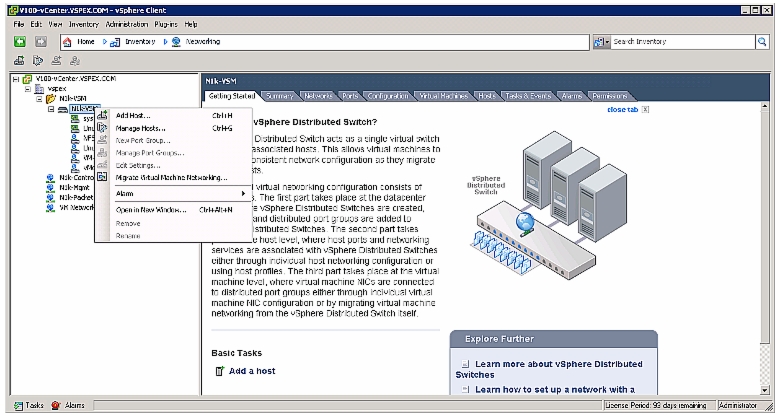Open the search type dropdown beside Search Inventory
Viewport: 781px width, 415px height.
[x=602, y=42]
